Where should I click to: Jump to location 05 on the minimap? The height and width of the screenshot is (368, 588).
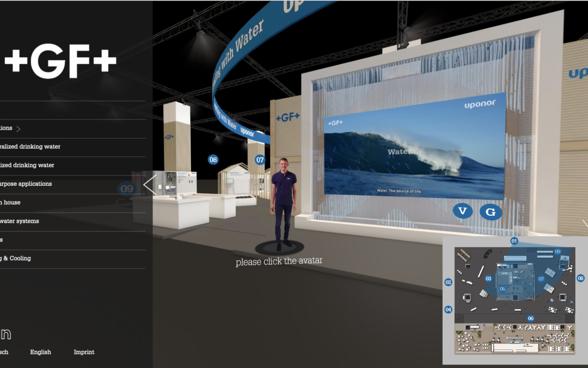click(503, 289)
